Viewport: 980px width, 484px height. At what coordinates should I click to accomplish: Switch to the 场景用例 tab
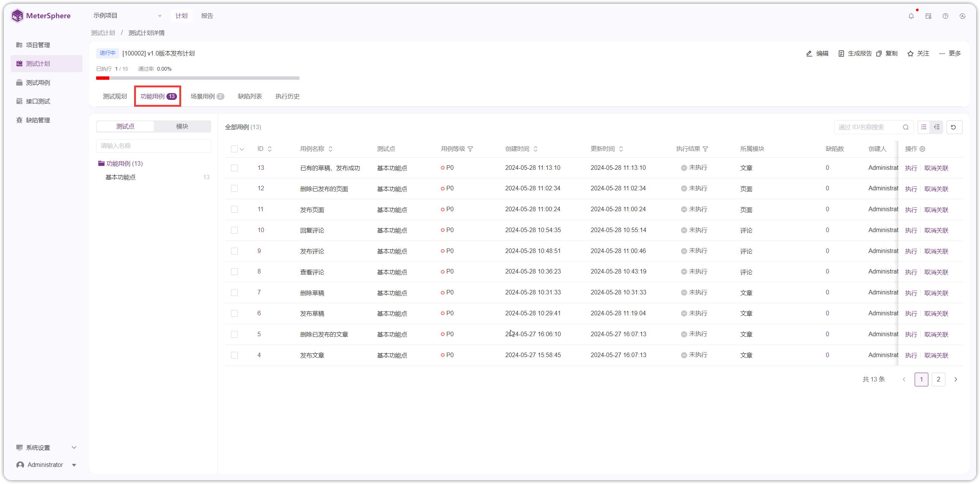coord(207,96)
